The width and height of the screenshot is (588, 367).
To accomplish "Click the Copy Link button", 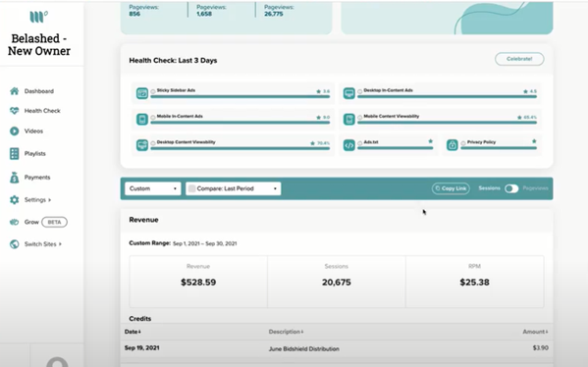I will point(451,188).
